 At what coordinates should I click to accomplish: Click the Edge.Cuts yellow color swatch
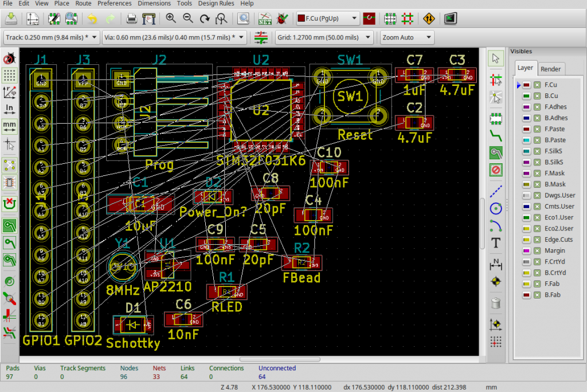[526, 240]
